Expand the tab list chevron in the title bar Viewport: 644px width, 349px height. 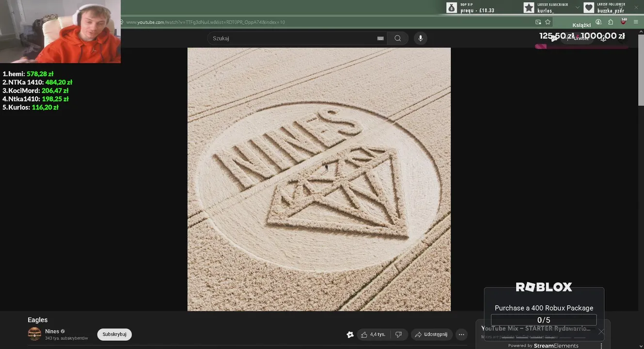(x=577, y=8)
